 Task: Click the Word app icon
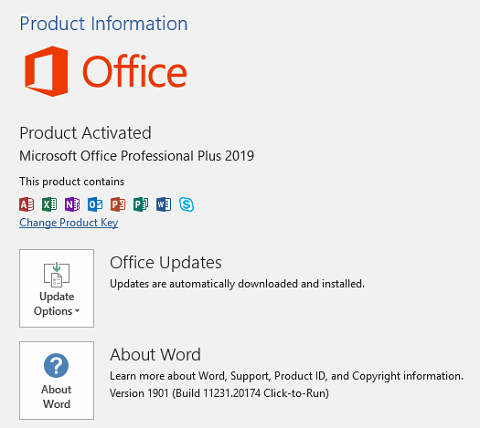164,204
